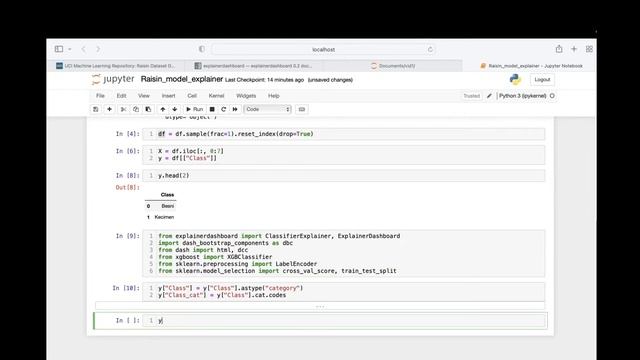Cut selected cells with scissors icon

pos(123,109)
